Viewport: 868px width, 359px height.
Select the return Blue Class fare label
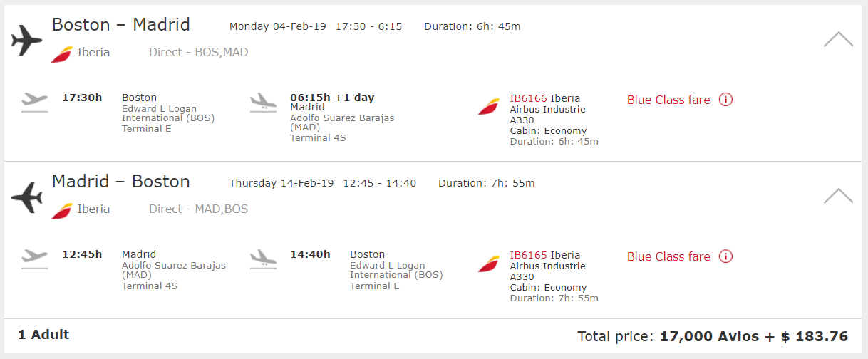[668, 256]
